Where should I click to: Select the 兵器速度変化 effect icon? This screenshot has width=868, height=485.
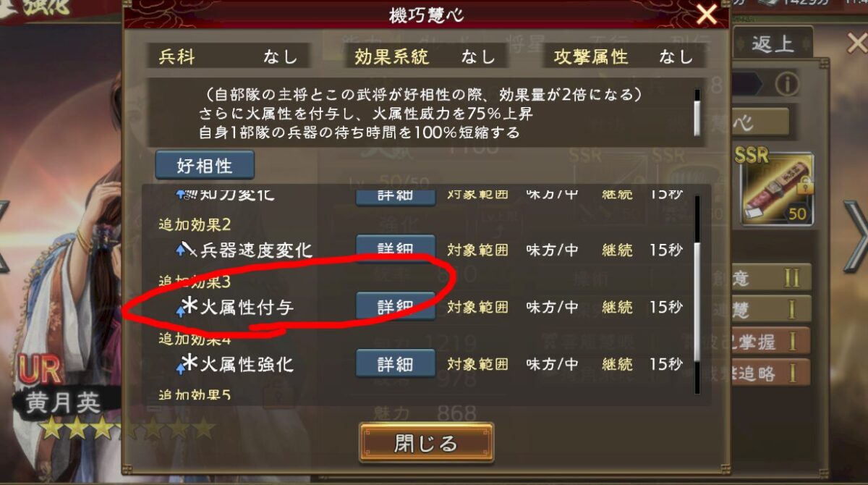point(187,250)
